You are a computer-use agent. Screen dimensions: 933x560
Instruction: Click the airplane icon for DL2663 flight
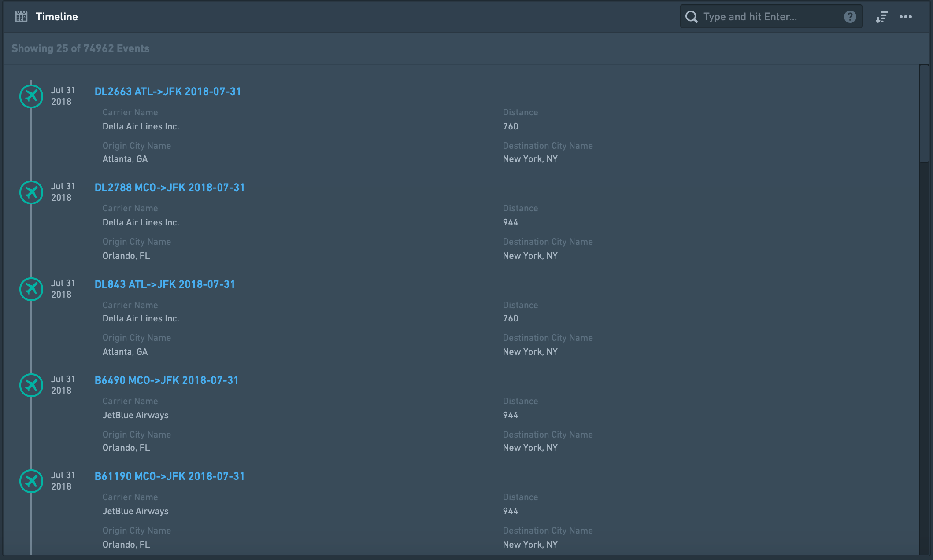click(x=31, y=96)
